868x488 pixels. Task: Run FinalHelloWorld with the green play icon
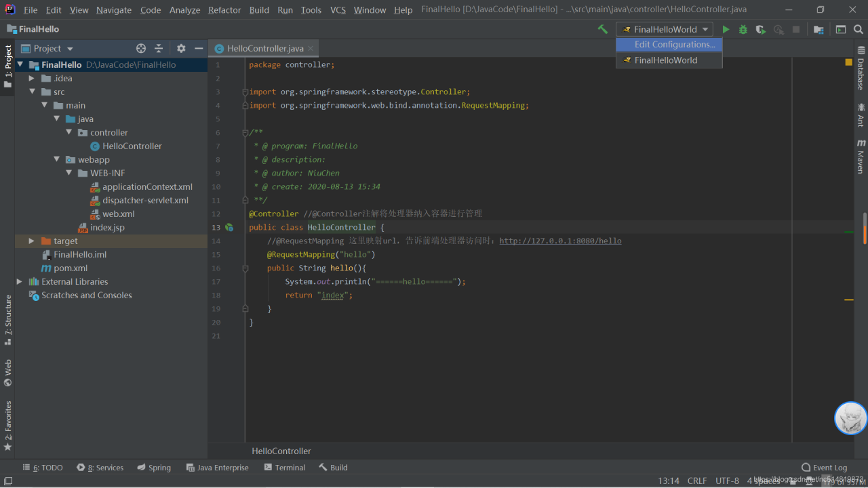(x=726, y=29)
